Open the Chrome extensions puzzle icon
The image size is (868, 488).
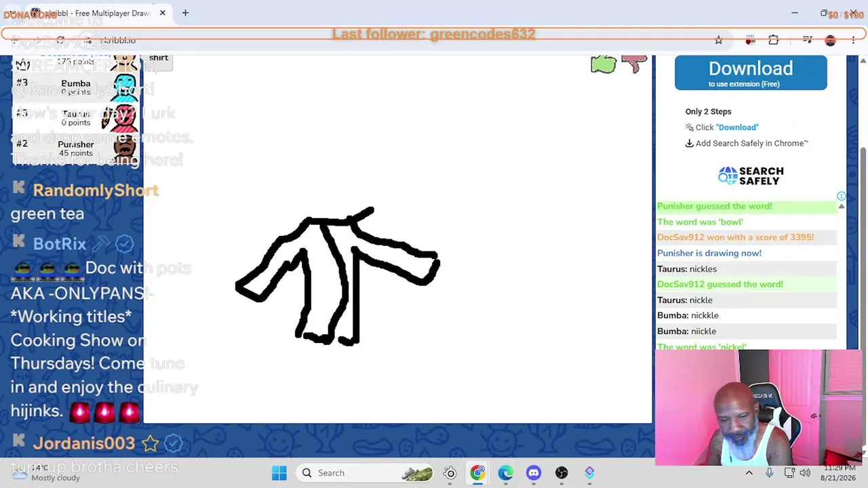click(774, 40)
